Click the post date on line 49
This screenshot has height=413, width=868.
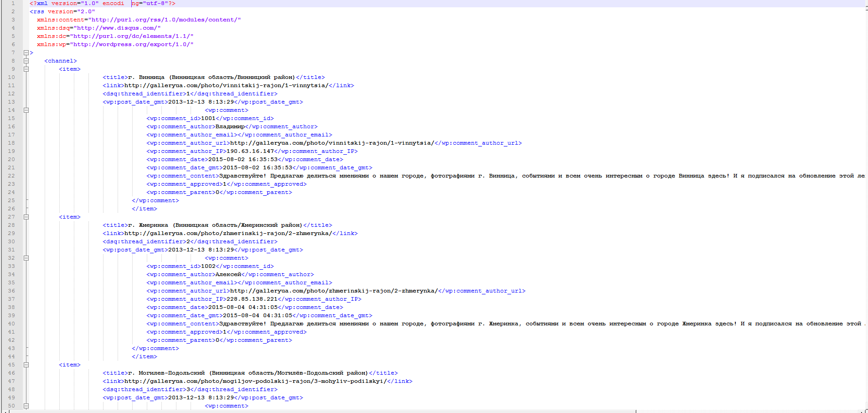pos(201,397)
